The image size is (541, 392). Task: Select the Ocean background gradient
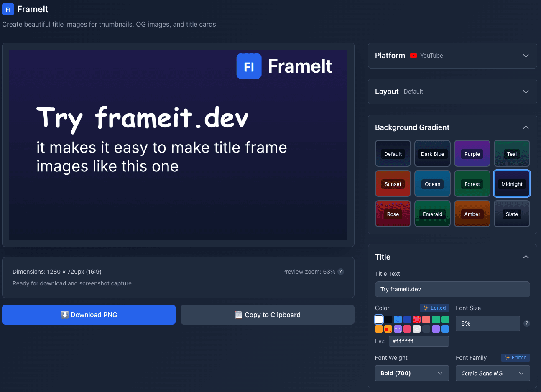[x=432, y=183]
